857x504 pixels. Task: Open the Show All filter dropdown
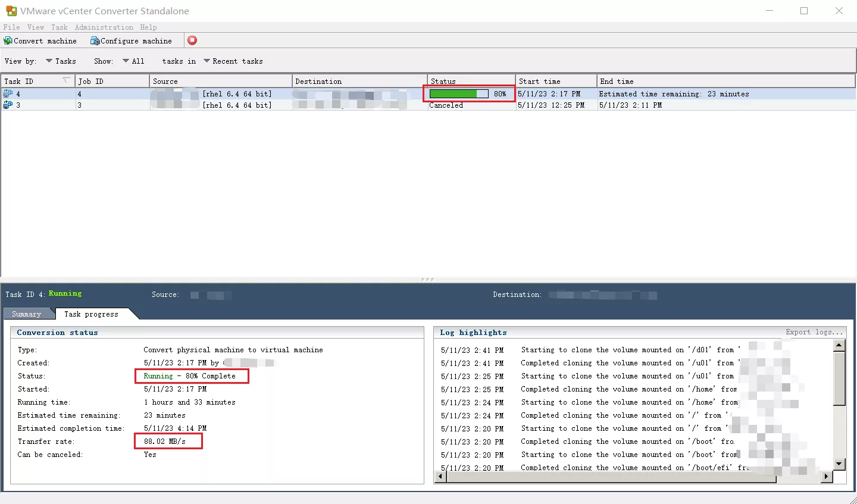133,61
